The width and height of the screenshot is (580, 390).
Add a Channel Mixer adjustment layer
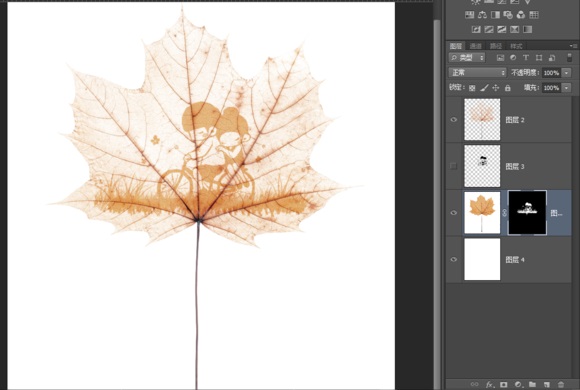[521, 15]
